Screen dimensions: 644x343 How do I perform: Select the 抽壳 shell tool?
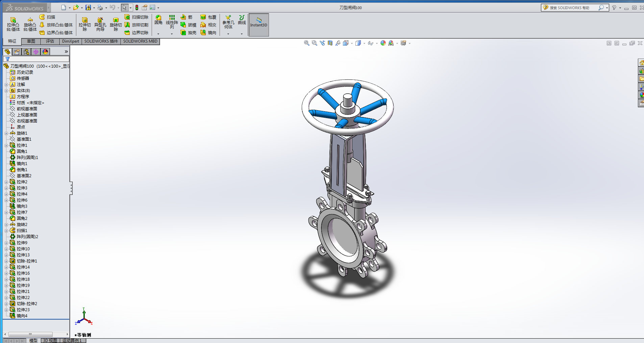coord(188,33)
